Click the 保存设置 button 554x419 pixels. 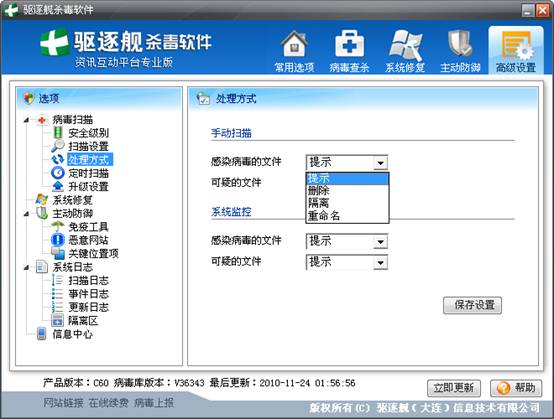(x=472, y=305)
